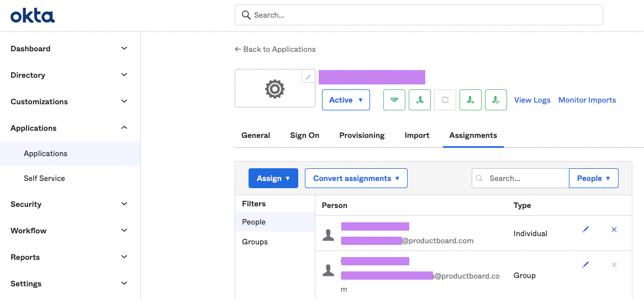This screenshot has width=644, height=299.
Task: Click the grayed refresh sync icon
Action: tap(445, 100)
